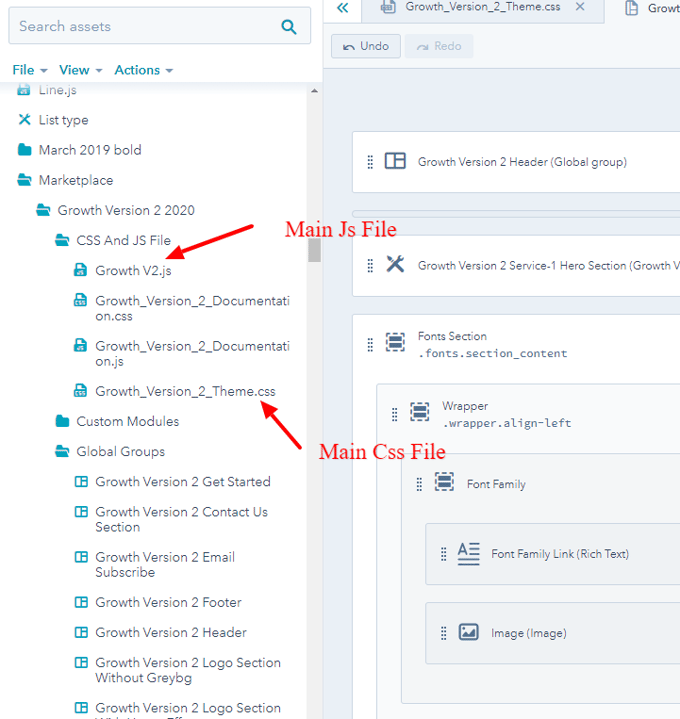Click the Image module picture icon
680x719 pixels.
[x=468, y=632]
